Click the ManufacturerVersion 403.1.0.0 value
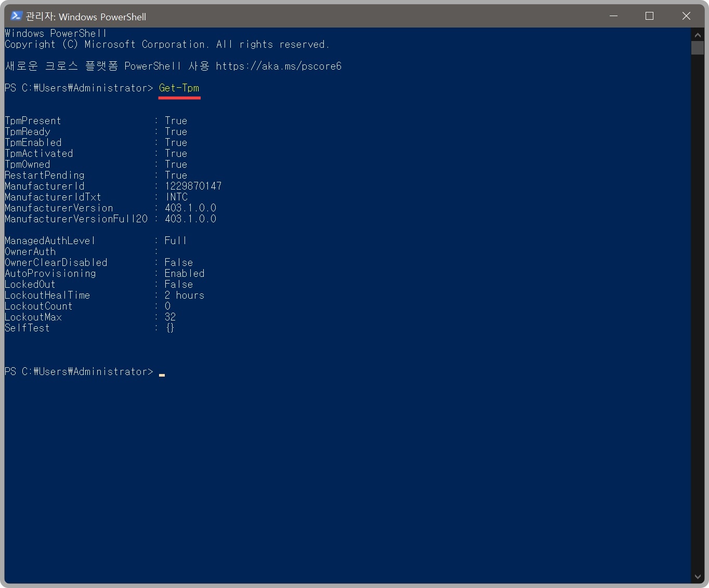This screenshot has height=588, width=709. (x=191, y=208)
